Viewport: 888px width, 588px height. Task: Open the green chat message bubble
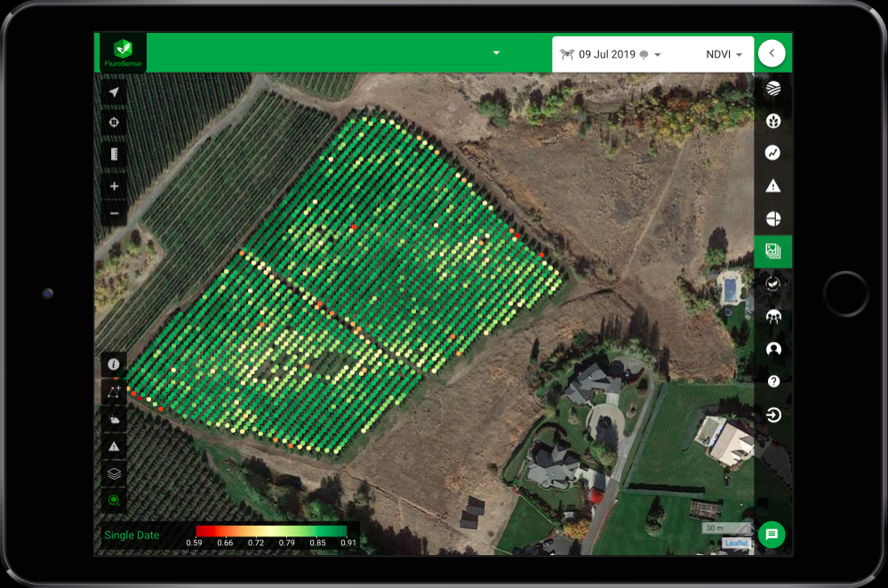coord(772,534)
